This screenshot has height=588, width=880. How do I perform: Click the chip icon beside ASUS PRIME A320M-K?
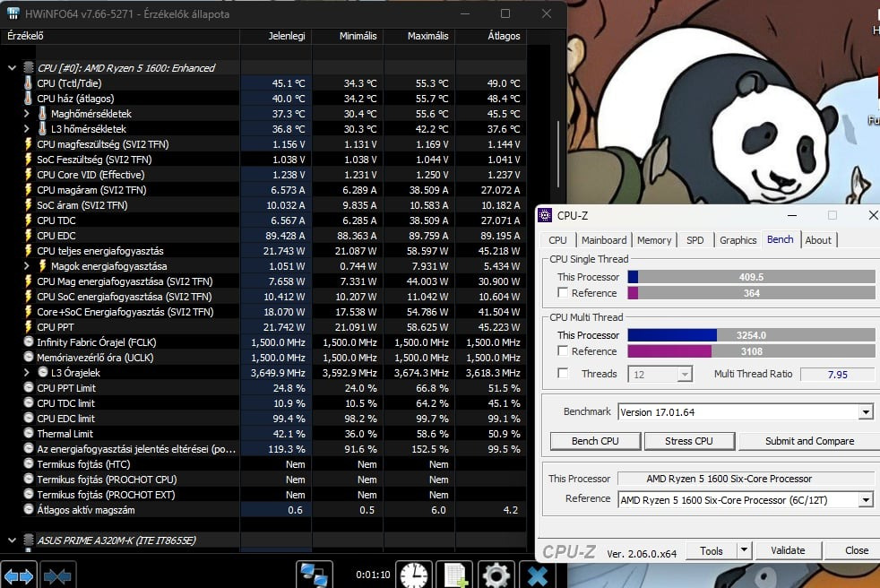29,540
